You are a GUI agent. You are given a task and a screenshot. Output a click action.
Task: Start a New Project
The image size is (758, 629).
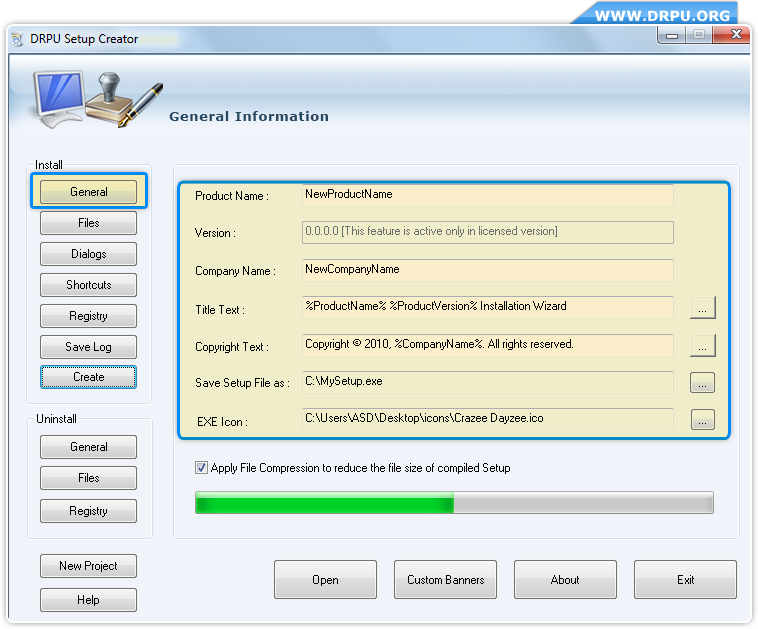click(x=88, y=566)
